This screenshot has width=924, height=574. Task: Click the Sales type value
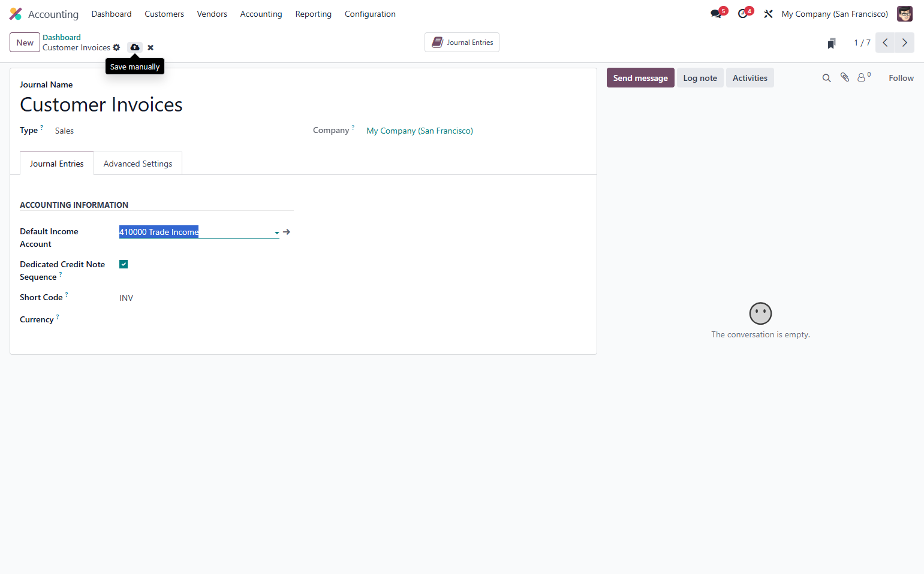(x=64, y=131)
